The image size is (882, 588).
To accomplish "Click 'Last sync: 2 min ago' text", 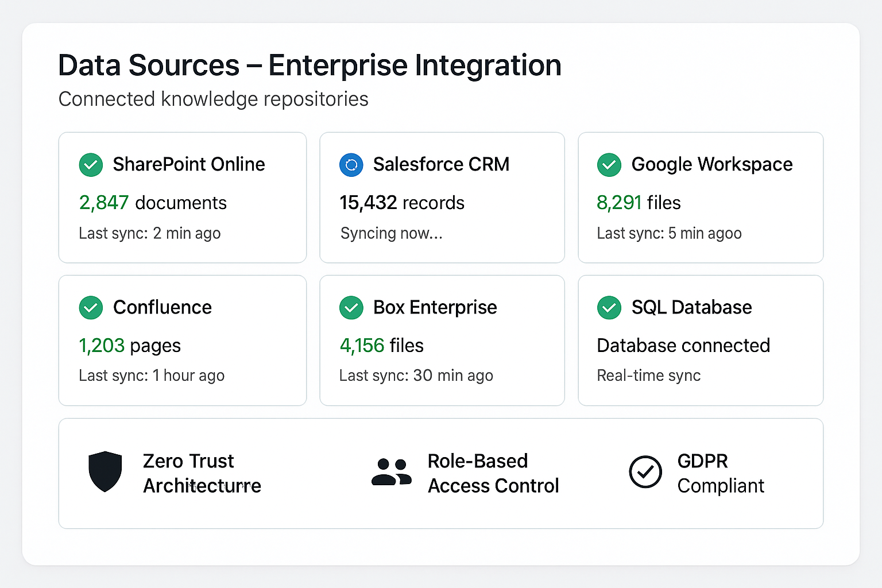I will click(x=150, y=234).
